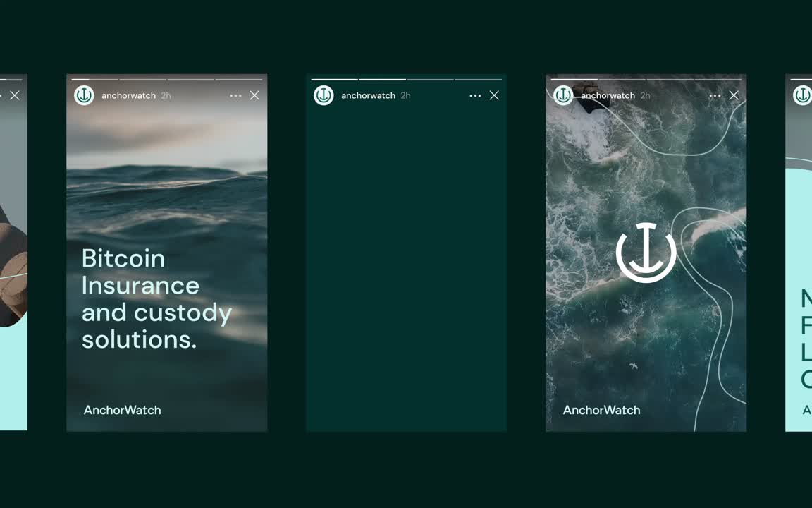The width and height of the screenshot is (812, 508).
Task: Select the large anchor logo over the ocean imagery
Action: tap(645, 252)
